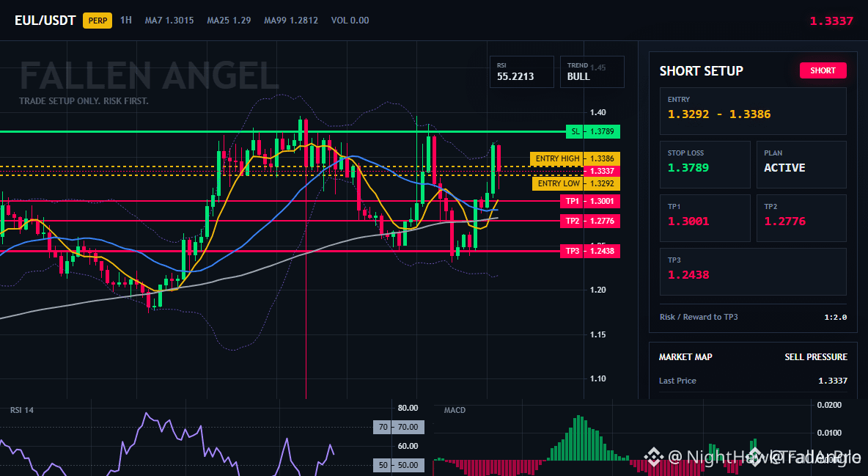The height and width of the screenshot is (476, 868).
Task: Click the TP2 1.2776 chart tag
Action: (590, 221)
